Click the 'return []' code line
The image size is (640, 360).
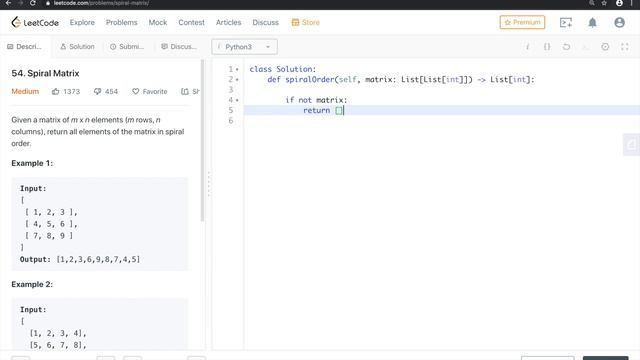coord(323,110)
